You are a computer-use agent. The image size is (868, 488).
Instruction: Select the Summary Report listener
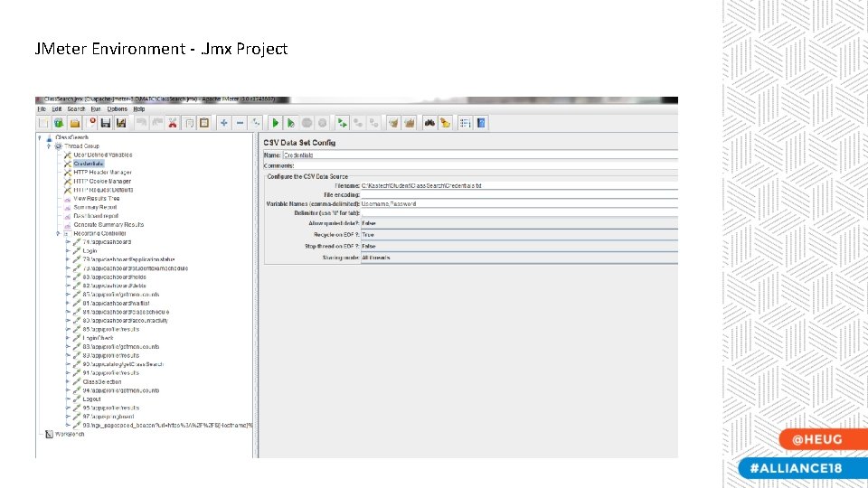(x=95, y=208)
